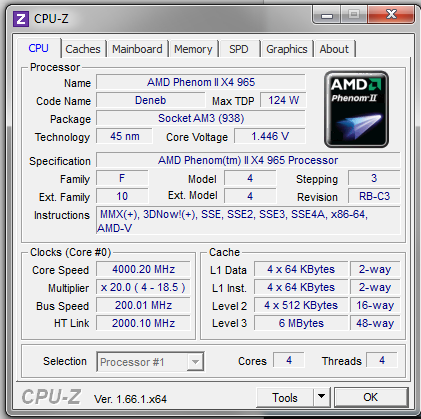The height and width of the screenshot is (419, 421).
Task: Click the Ext. Family value 10
Action: click(122, 196)
